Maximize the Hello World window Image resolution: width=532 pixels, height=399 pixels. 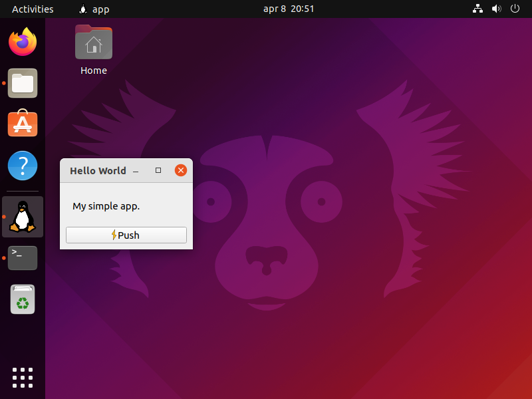click(x=158, y=170)
